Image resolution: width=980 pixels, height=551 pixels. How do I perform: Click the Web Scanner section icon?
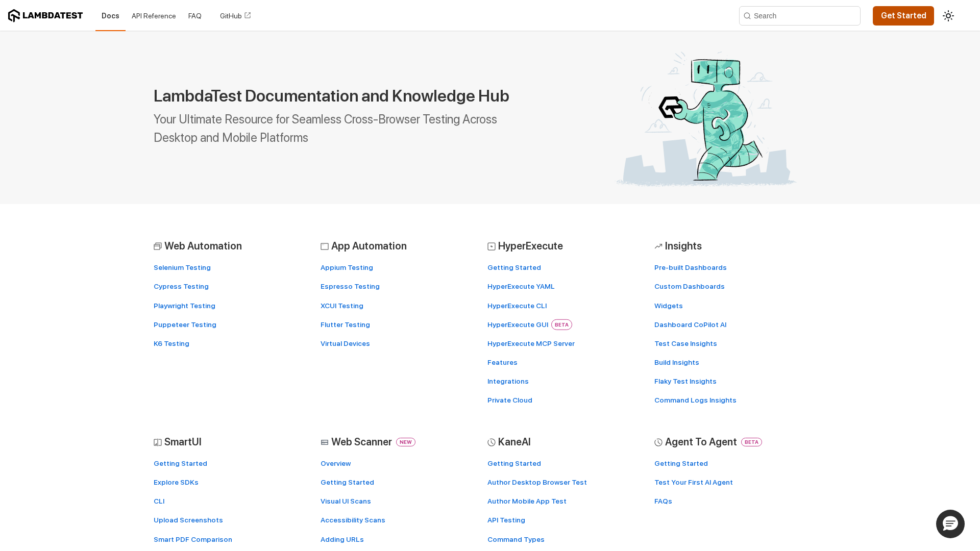pyautogui.click(x=325, y=442)
